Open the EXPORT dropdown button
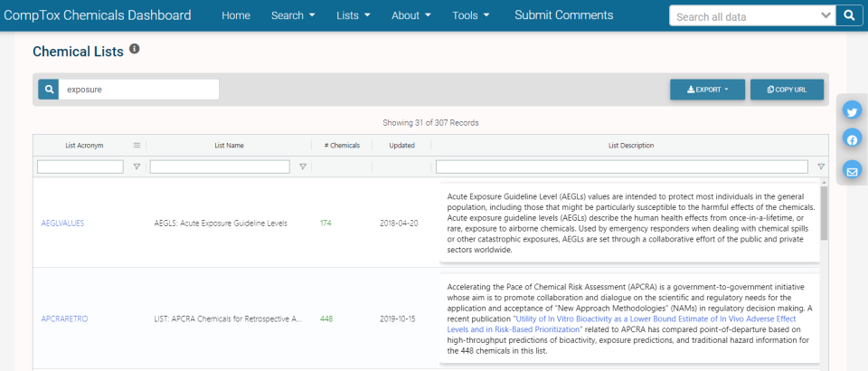Viewport: 868px width, 371px height. pos(707,90)
